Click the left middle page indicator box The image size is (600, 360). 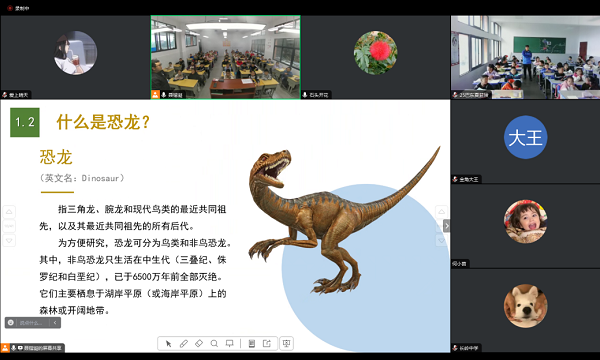9,226
